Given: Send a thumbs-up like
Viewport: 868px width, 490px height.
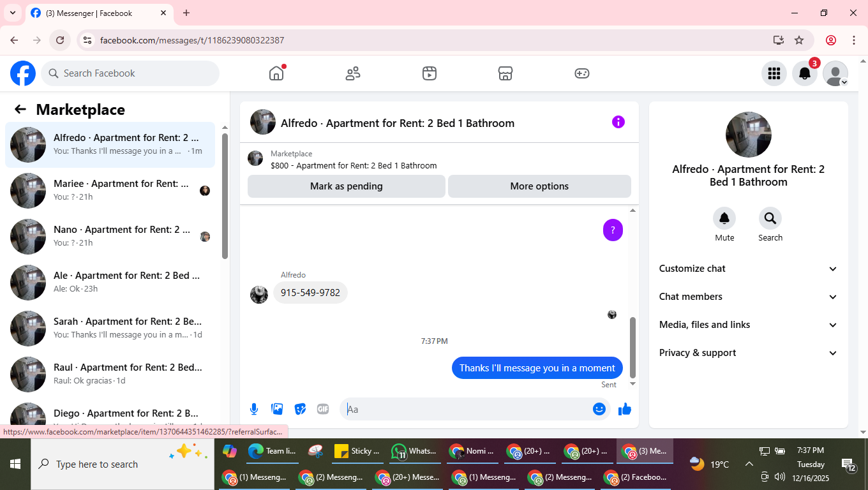Looking at the screenshot, I should (x=625, y=409).
